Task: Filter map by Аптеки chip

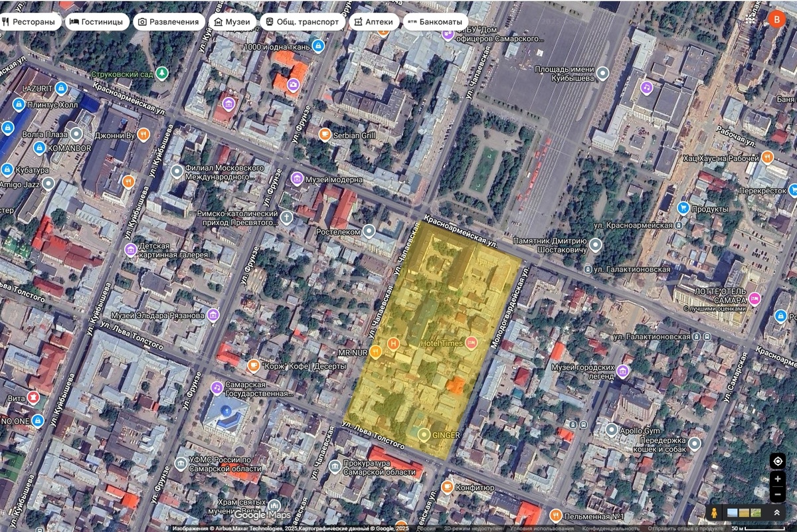Action: (x=374, y=22)
